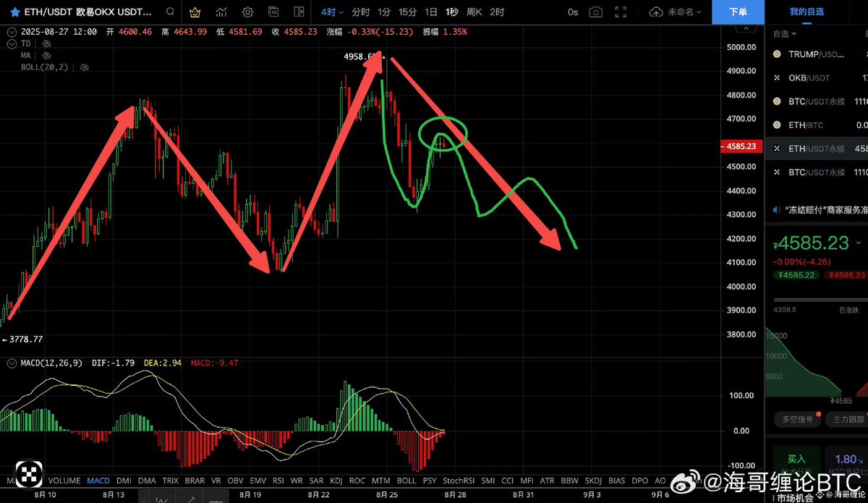Toggle visibility of MA indicator

pyautogui.click(x=46, y=55)
